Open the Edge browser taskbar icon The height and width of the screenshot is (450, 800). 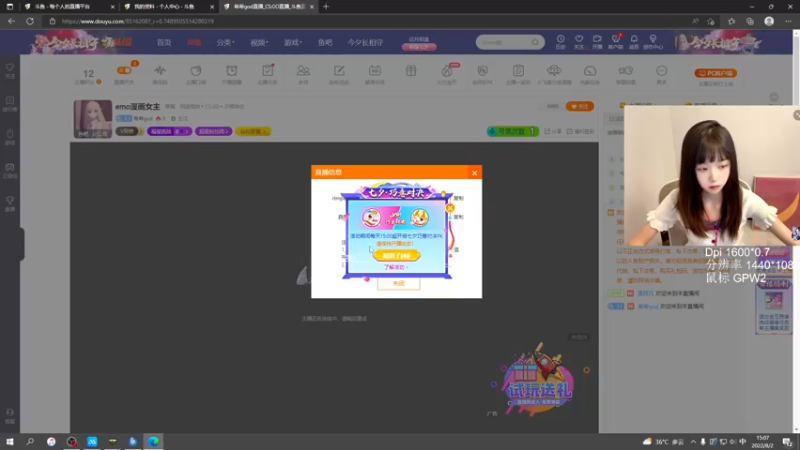pyautogui.click(x=154, y=441)
